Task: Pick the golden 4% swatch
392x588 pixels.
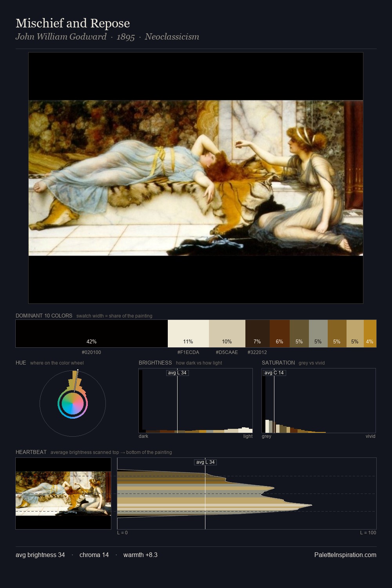Action: pyautogui.click(x=370, y=334)
